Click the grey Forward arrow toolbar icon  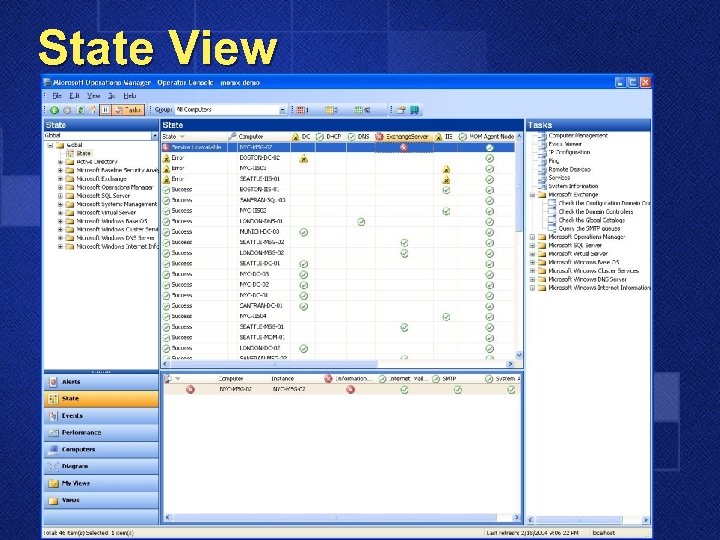click(x=68, y=110)
